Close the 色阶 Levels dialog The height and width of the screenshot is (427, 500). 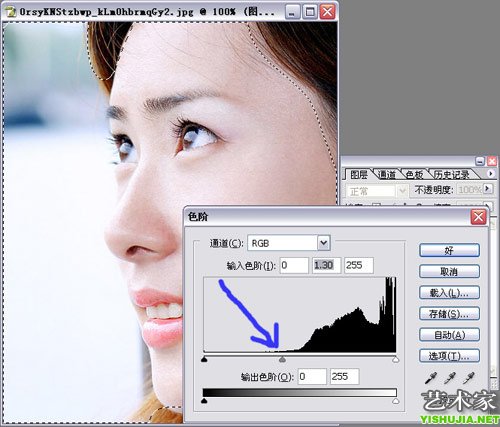[x=478, y=217]
